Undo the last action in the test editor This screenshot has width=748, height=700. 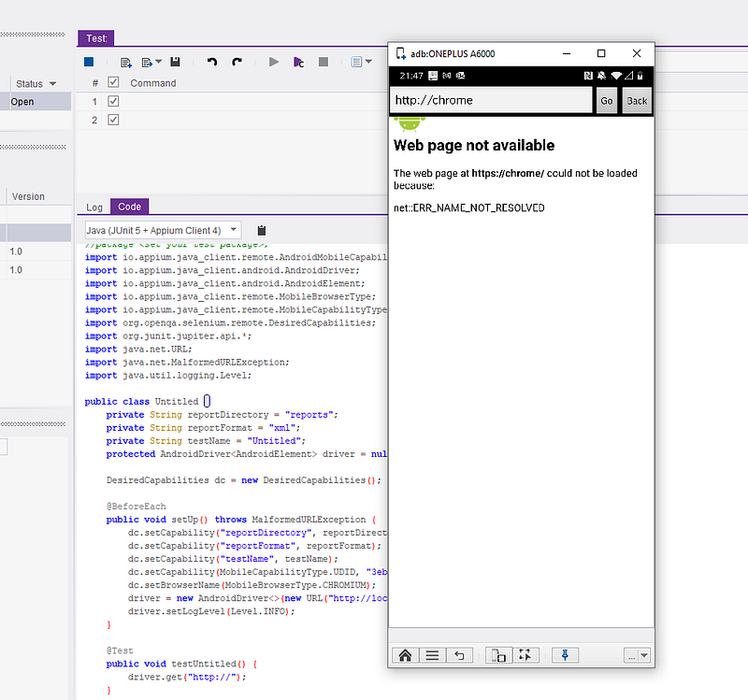click(x=212, y=62)
